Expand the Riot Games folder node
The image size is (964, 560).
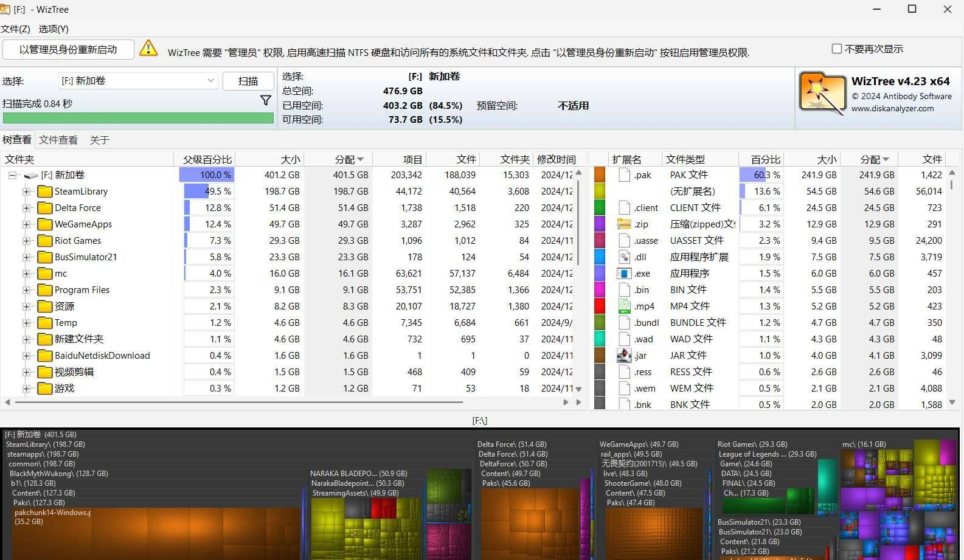click(26, 241)
